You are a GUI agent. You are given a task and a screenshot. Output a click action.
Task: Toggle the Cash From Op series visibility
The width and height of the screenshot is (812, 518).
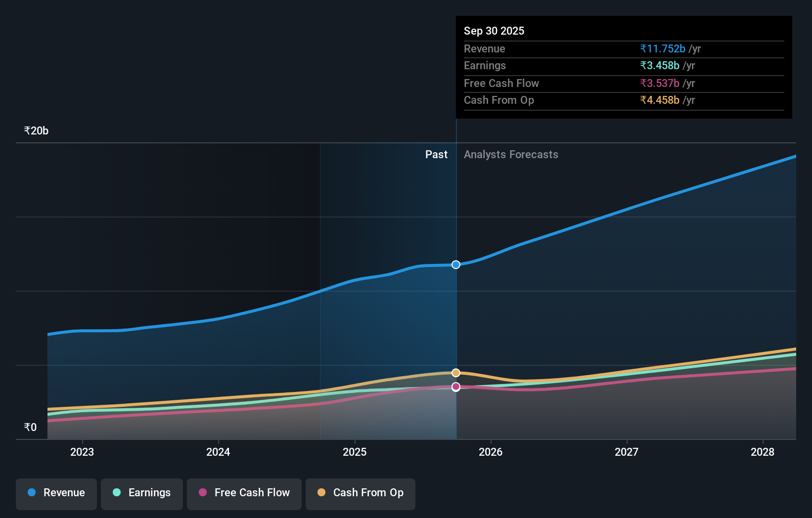pos(360,493)
